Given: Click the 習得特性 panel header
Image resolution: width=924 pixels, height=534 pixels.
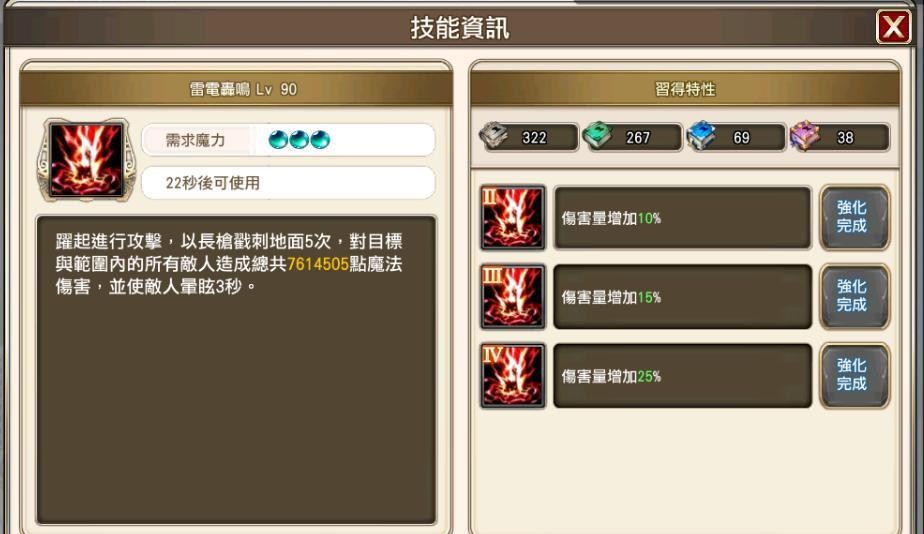Looking at the screenshot, I should point(685,89).
